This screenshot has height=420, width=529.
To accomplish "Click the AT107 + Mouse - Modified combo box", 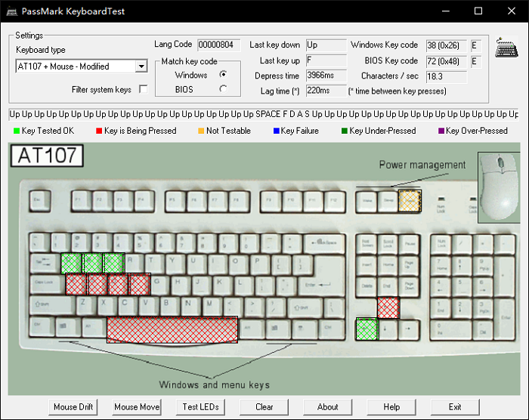I will point(82,66).
